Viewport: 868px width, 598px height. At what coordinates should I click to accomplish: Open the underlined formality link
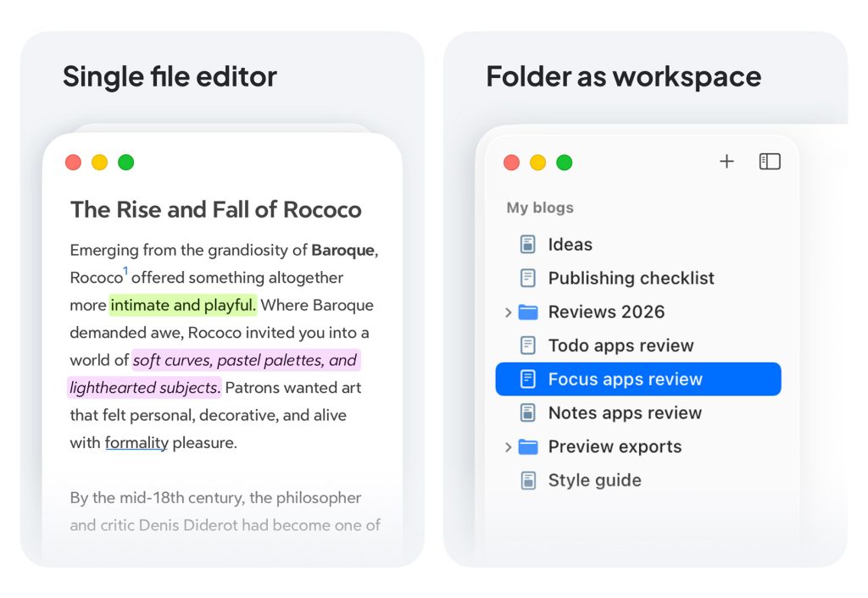coord(136,442)
